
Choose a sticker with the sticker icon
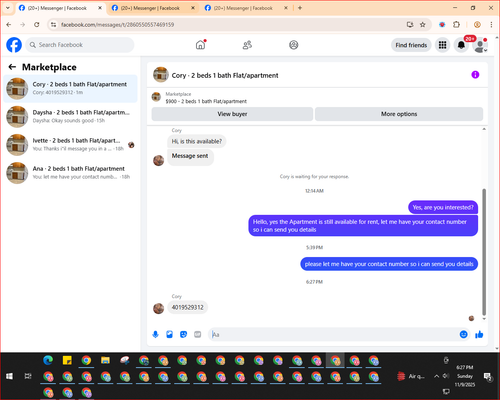(183, 334)
